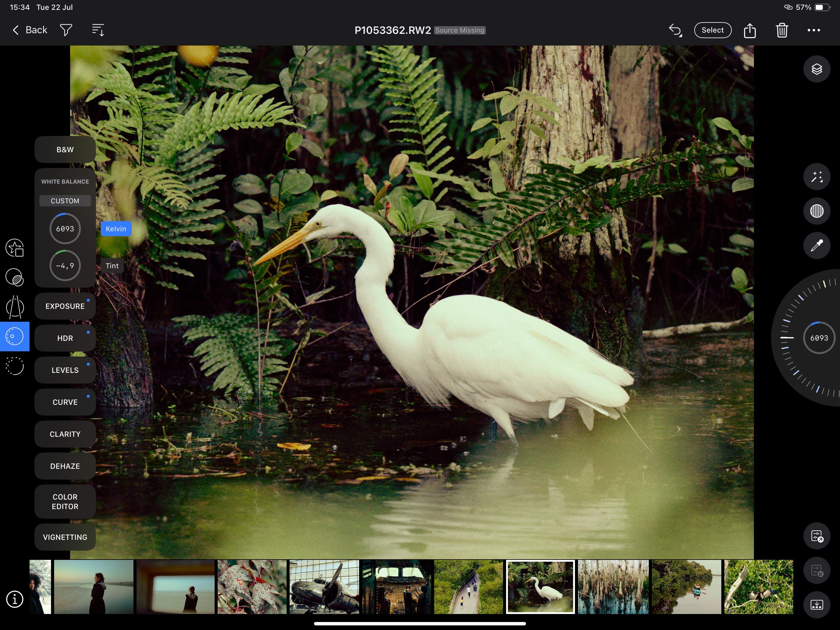Tap the Select button
This screenshot has height=630, width=840.
712,30
